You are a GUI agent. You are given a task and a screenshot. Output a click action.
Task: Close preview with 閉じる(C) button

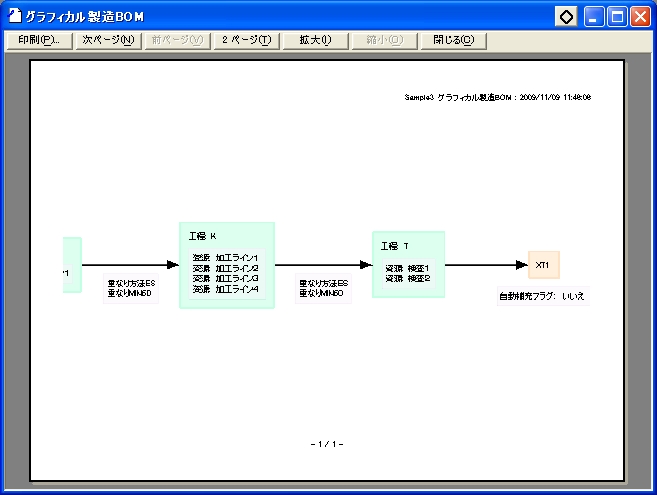[x=453, y=40]
